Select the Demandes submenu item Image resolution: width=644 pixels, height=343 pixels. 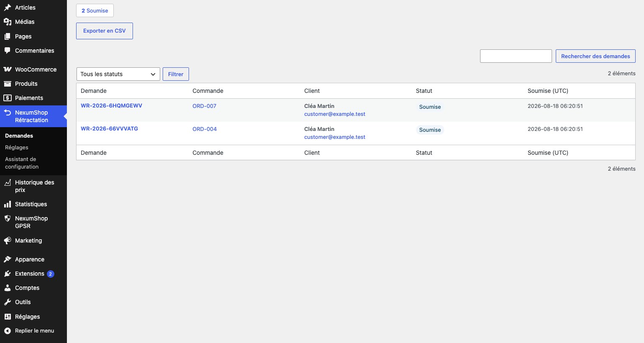coord(19,136)
